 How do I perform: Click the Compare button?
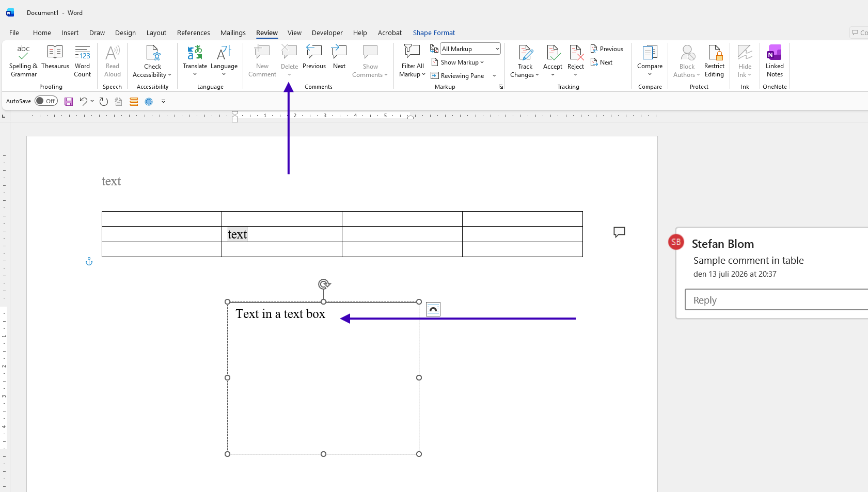click(650, 61)
